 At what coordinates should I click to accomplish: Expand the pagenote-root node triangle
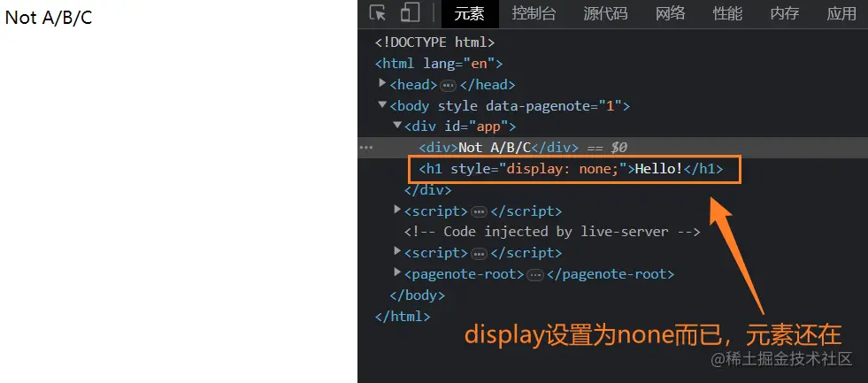pyautogui.click(x=397, y=272)
